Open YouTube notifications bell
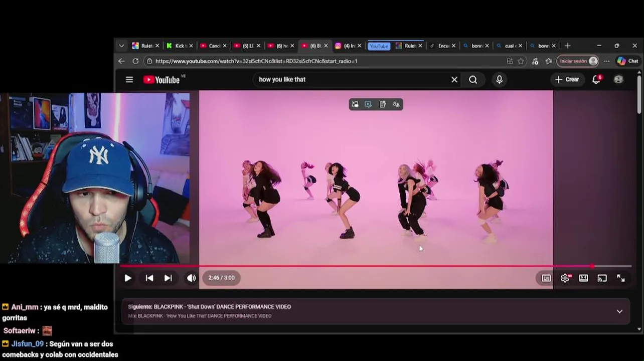The width and height of the screenshot is (644, 361). [596, 79]
